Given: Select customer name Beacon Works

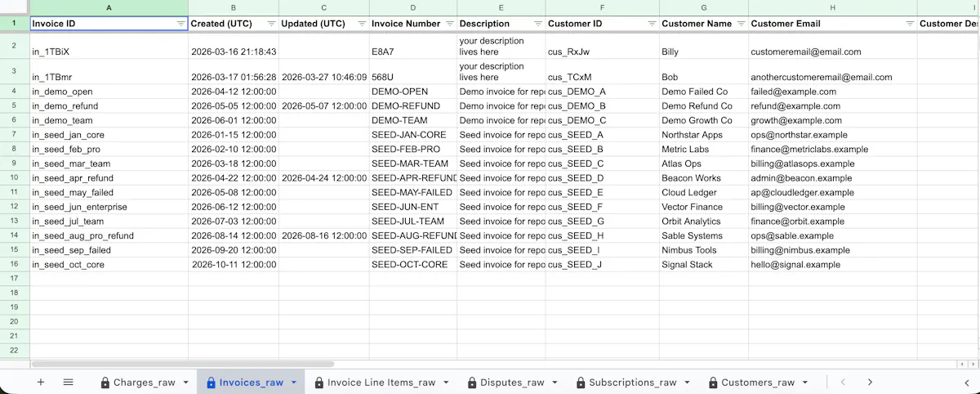Looking at the screenshot, I should (x=704, y=178).
